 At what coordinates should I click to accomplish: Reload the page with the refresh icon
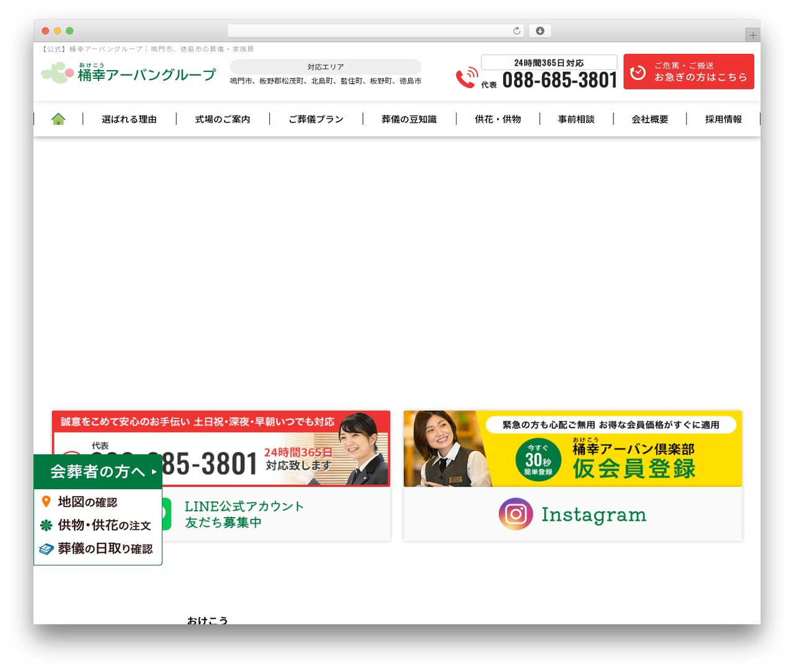[517, 31]
